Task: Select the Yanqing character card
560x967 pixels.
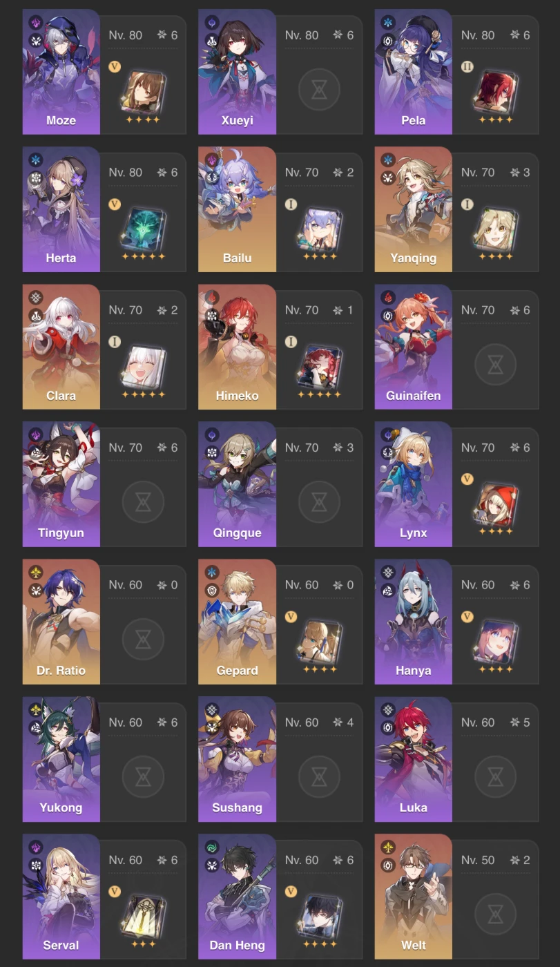Action: pyautogui.click(x=456, y=209)
